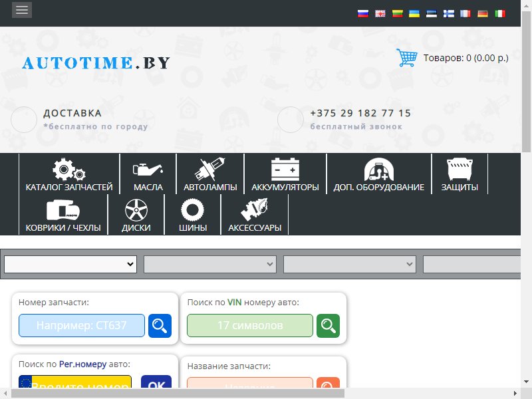Choose the Ukrainian flag language
Viewport: 532px width, 399px height.
click(x=414, y=13)
